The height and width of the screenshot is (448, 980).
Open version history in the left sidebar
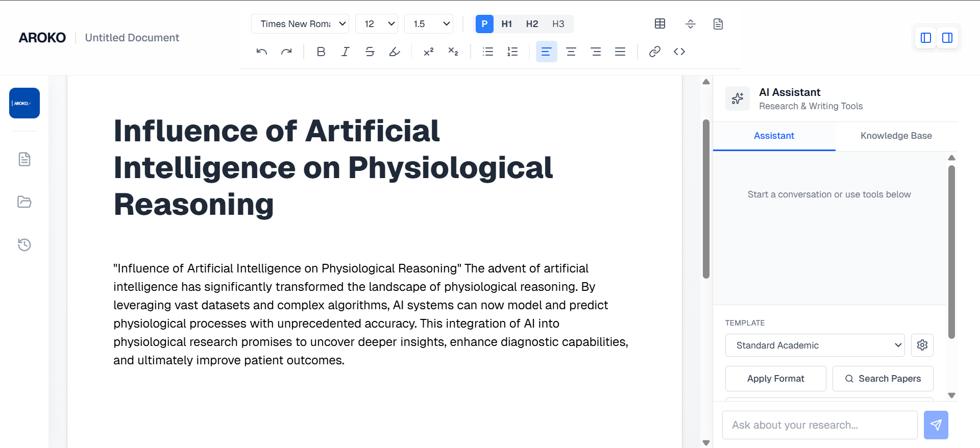(24, 245)
